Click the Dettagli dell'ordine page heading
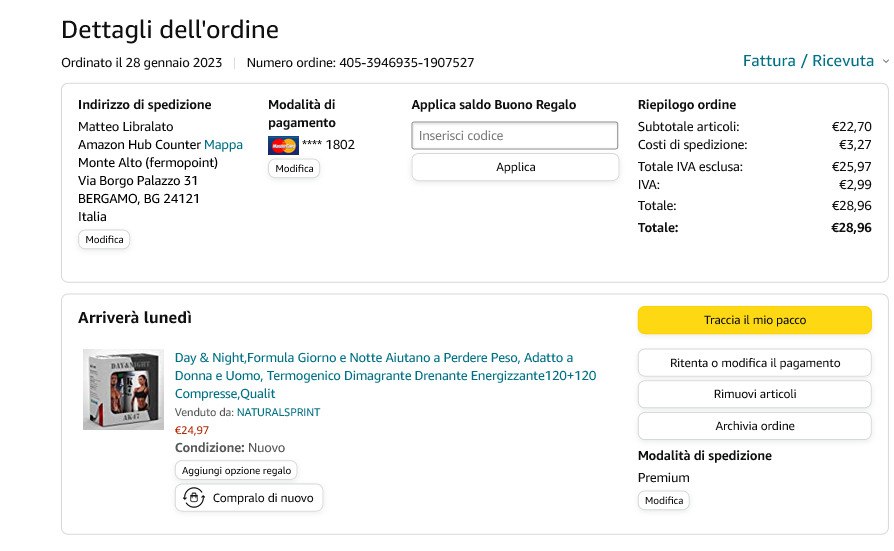This screenshot has width=894, height=551. pos(170,30)
